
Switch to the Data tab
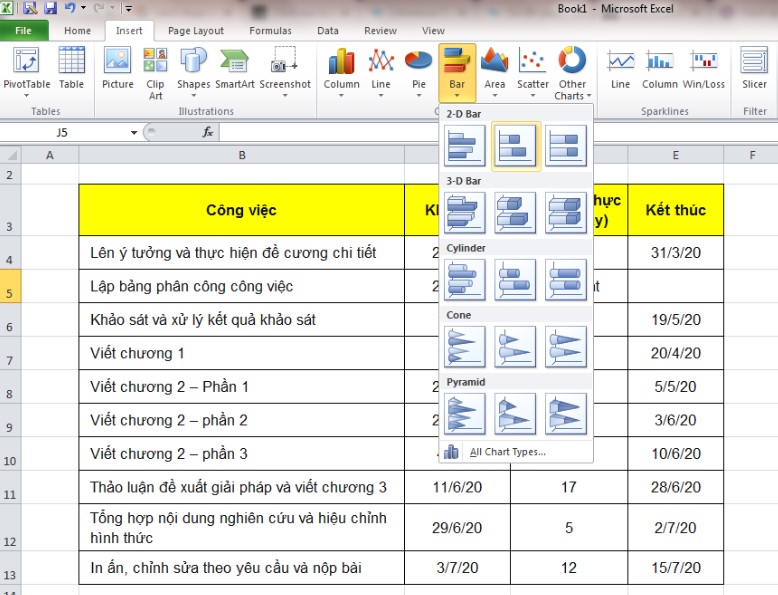[x=328, y=31]
